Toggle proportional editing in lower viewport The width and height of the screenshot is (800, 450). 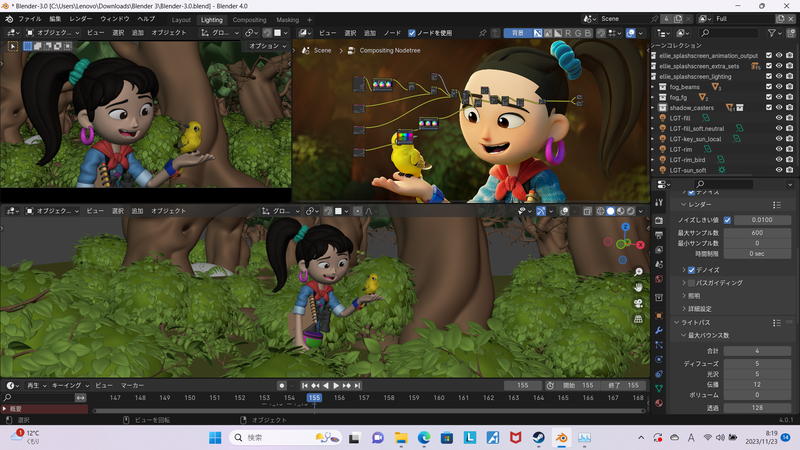(358, 211)
